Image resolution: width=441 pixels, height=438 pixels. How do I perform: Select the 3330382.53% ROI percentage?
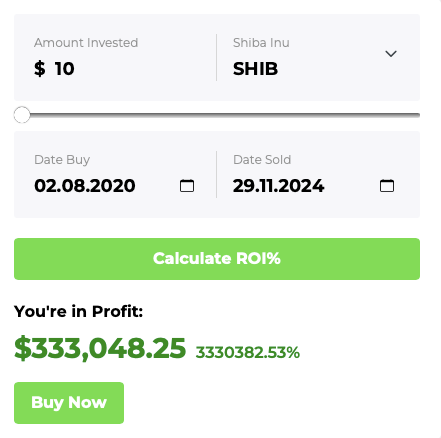click(248, 353)
